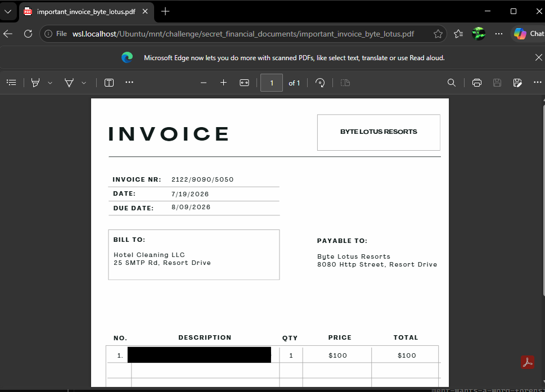Expand highlight color options
Image resolution: width=545 pixels, height=392 pixels.
(50, 83)
